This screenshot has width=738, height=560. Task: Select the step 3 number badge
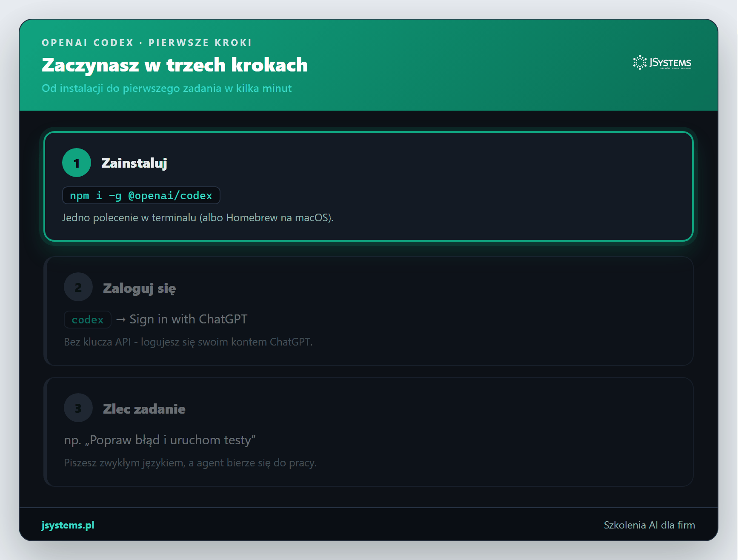tap(78, 408)
